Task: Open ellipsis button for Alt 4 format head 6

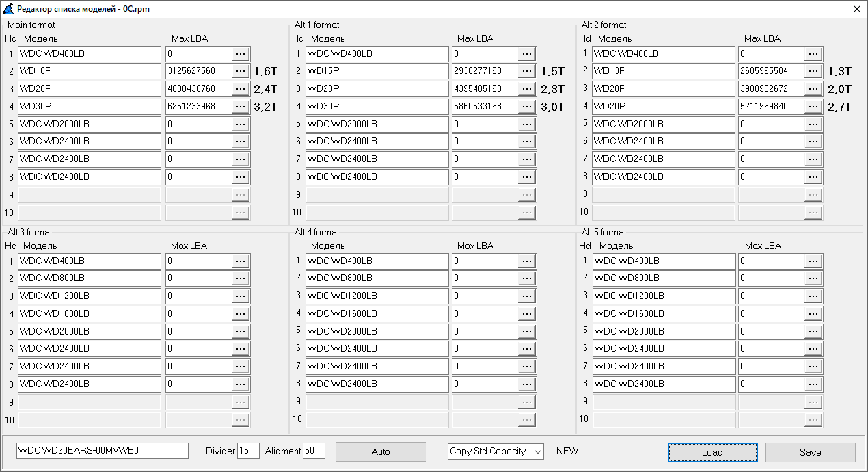Action: point(527,349)
